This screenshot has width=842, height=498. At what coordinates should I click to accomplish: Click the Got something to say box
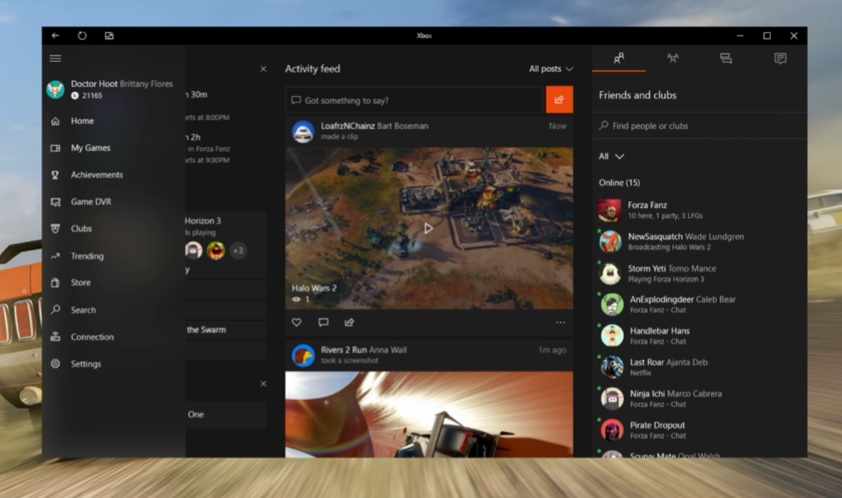coord(415,100)
